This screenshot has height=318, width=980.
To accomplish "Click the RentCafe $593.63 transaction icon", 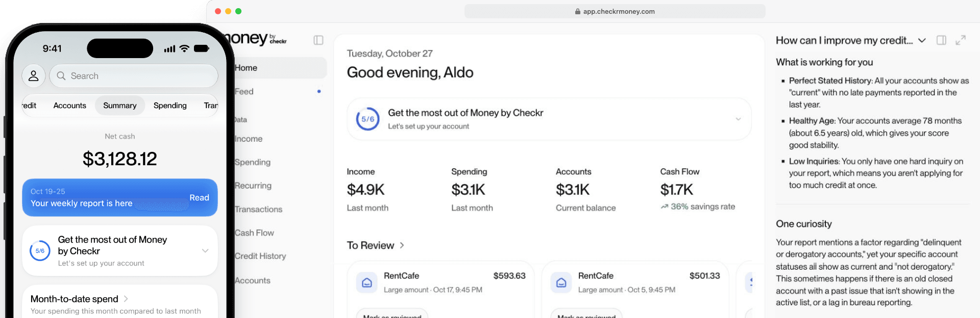I will coord(366,282).
